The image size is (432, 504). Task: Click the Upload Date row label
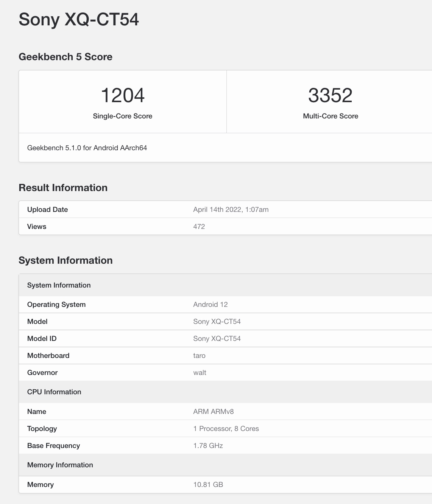point(48,210)
